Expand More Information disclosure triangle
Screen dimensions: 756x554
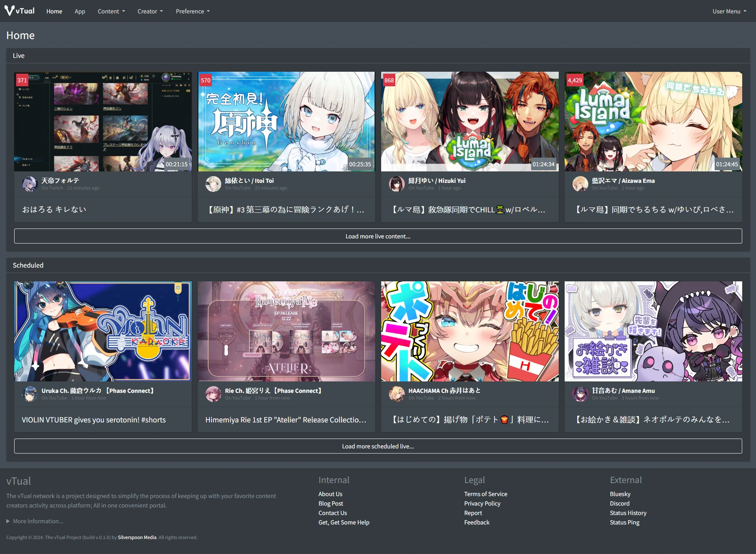pos(8,521)
